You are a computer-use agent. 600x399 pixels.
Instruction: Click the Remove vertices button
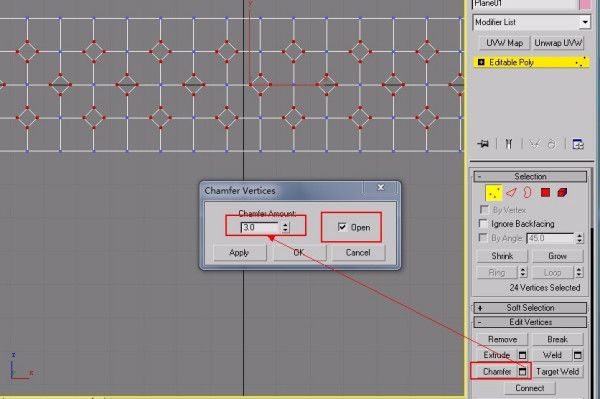click(502, 339)
